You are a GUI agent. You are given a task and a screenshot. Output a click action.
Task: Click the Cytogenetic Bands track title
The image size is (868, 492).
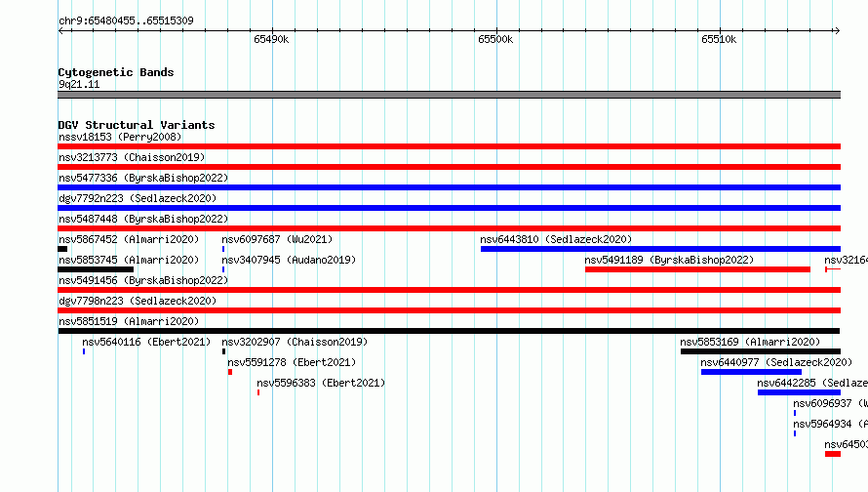pos(116,72)
